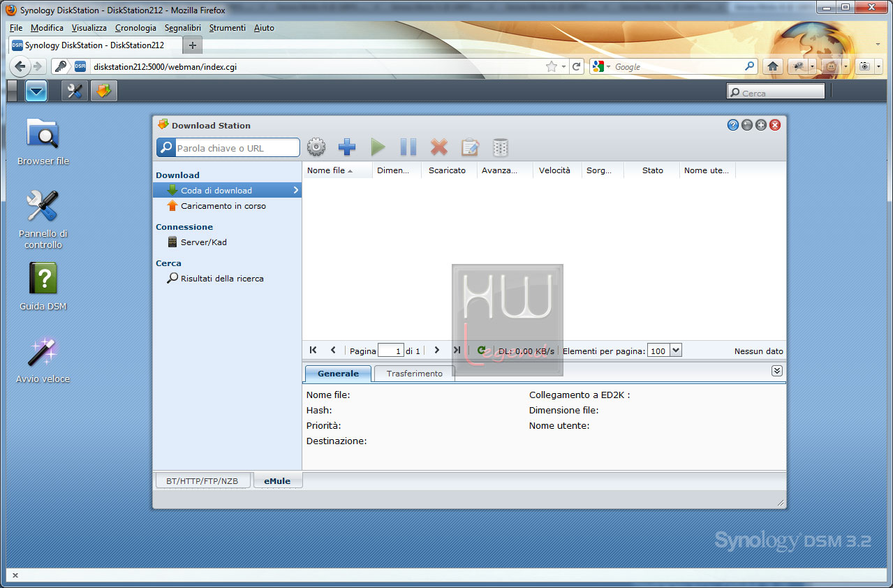Click the search magnifier in Download Station
Viewport: 893px width, 588px height.
165,148
